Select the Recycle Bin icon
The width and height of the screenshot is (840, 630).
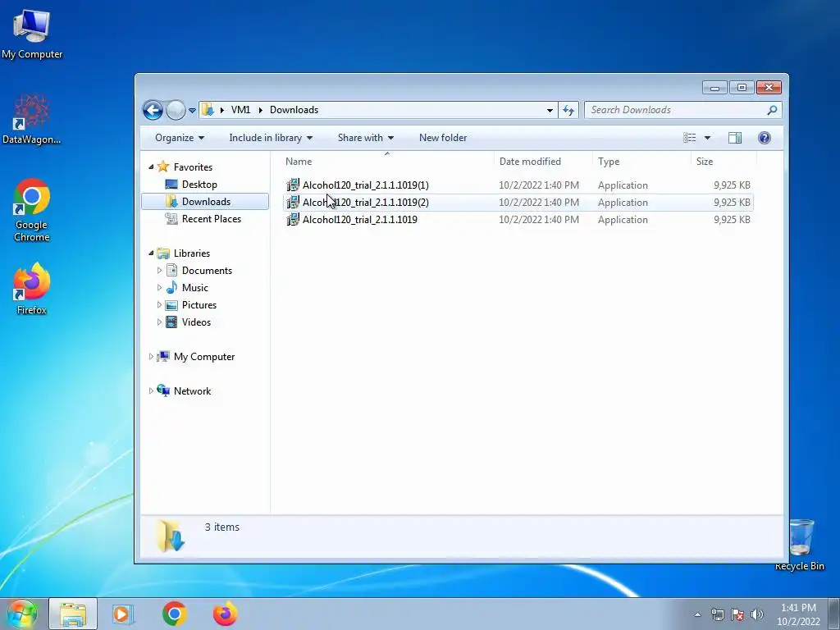[x=800, y=545]
